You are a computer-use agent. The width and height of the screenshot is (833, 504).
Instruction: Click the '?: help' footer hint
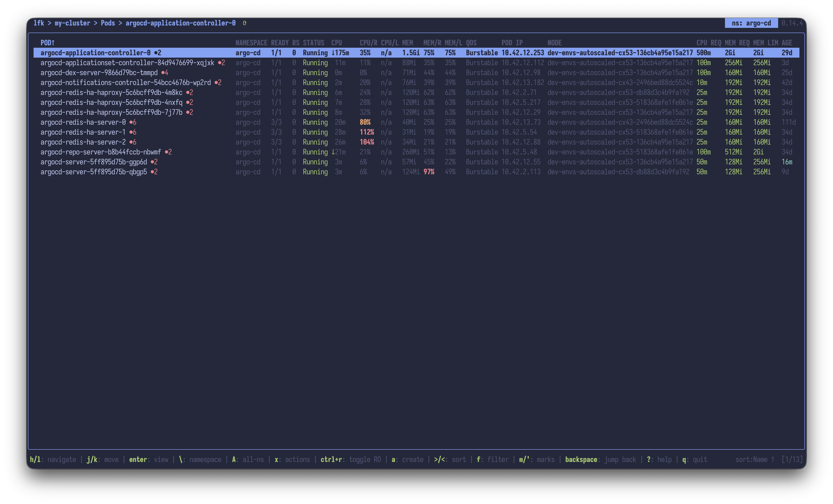click(659, 459)
